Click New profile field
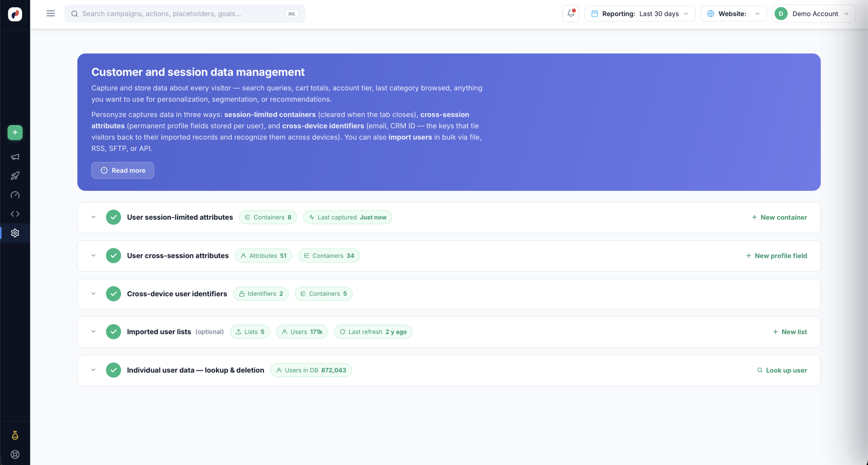The width and height of the screenshot is (868, 465). coord(776,256)
